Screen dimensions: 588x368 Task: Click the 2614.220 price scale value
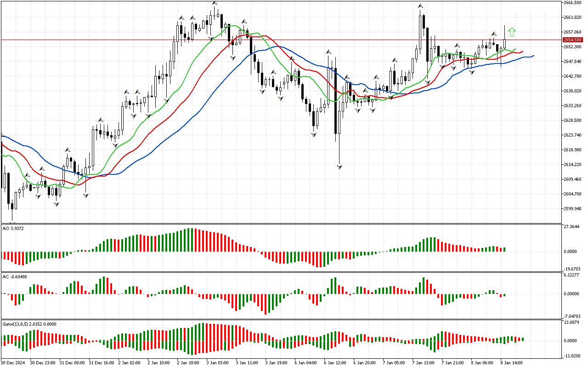pyautogui.click(x=572, y=165)
